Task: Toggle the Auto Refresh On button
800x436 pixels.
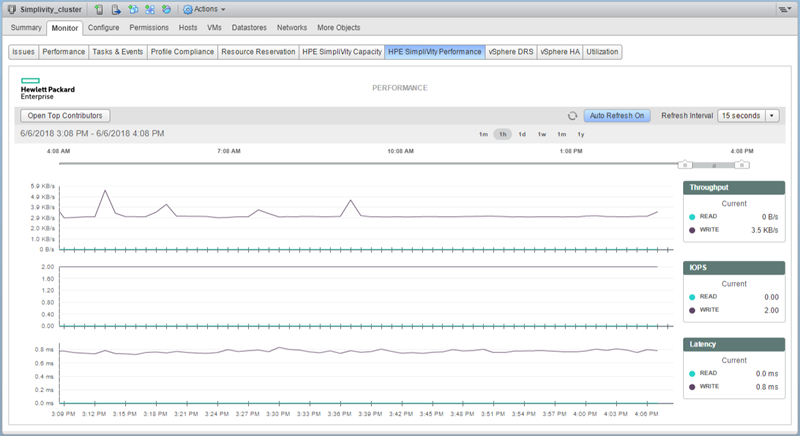Action: [616, 116]
